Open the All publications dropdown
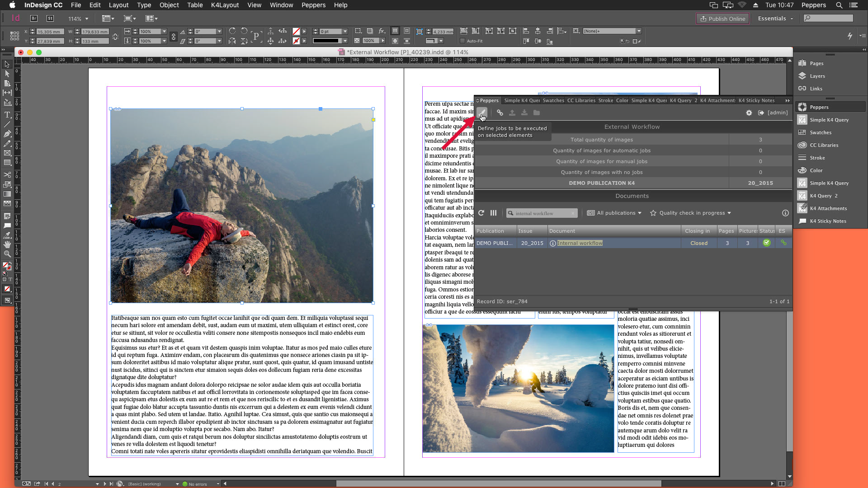This screenshot has height=488, width=868. tap(614, 213)
